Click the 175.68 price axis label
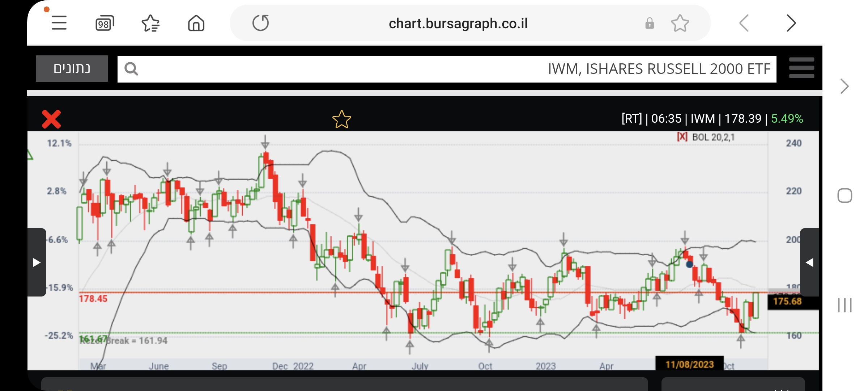The width and height of the screenshot is (868, 391). point(787,301)
